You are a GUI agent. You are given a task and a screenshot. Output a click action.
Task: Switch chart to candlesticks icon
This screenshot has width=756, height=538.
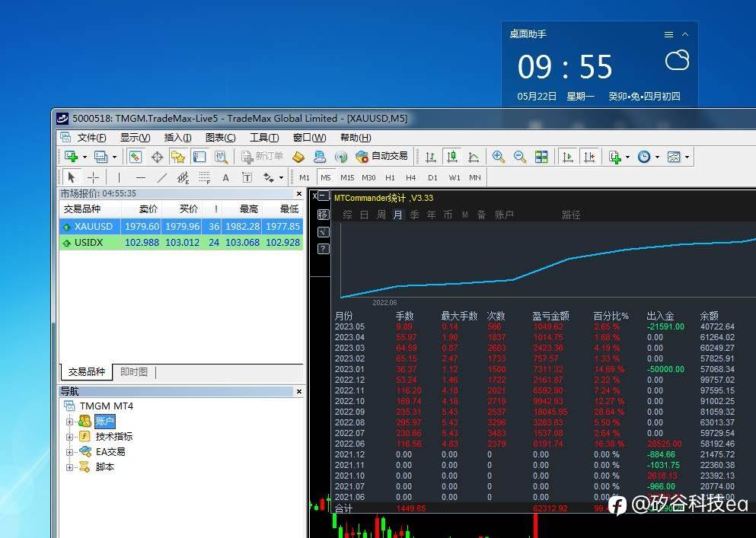click(x=451, y=157)
